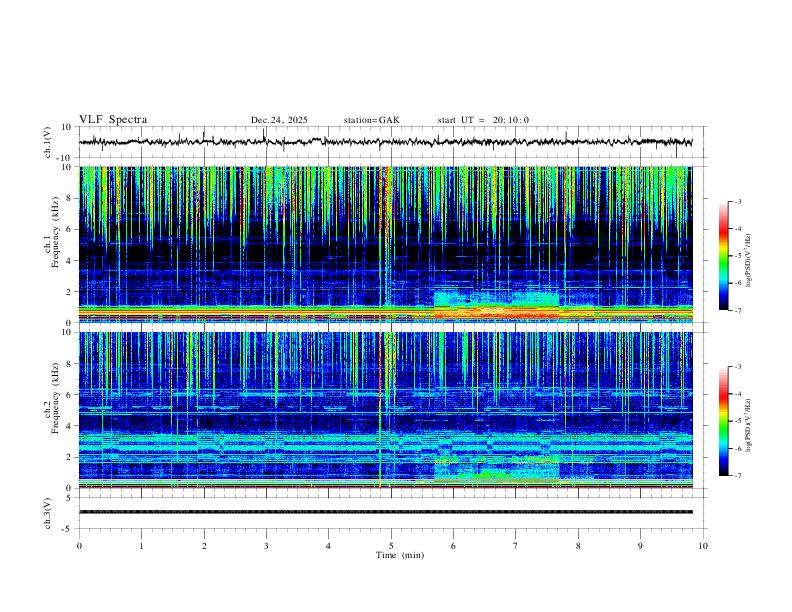The height and width of the screenshot is (612, 792).
Task: Click time axis tick label "10"
Action: (703, 546)
